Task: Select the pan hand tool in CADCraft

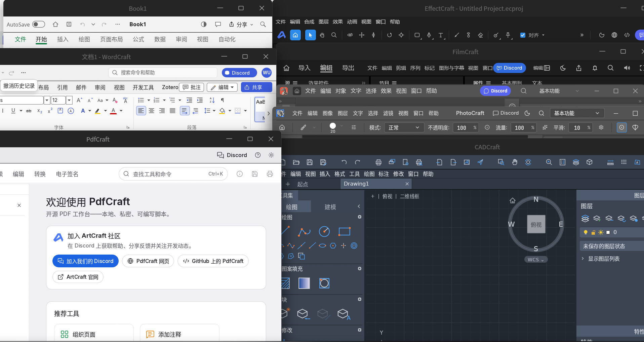Action: point(515,162)
